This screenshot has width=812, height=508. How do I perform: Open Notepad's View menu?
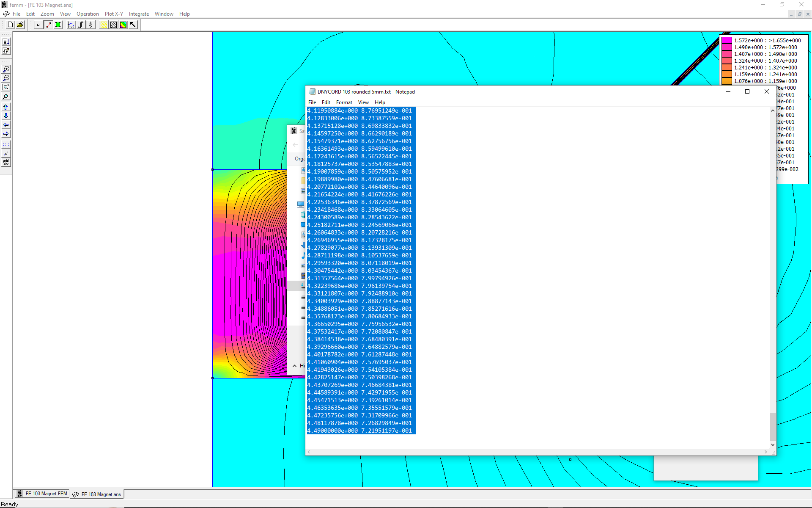tap(363, 102)
